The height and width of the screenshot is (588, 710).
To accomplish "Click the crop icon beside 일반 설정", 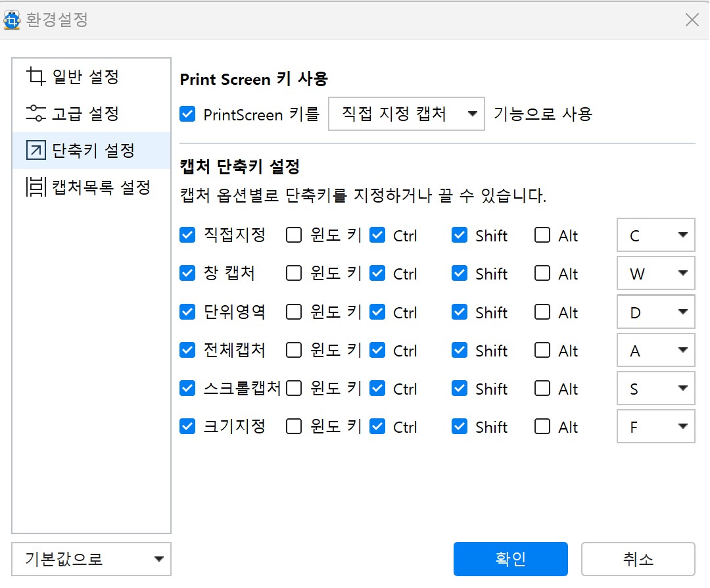I will [x=35, y=76].
